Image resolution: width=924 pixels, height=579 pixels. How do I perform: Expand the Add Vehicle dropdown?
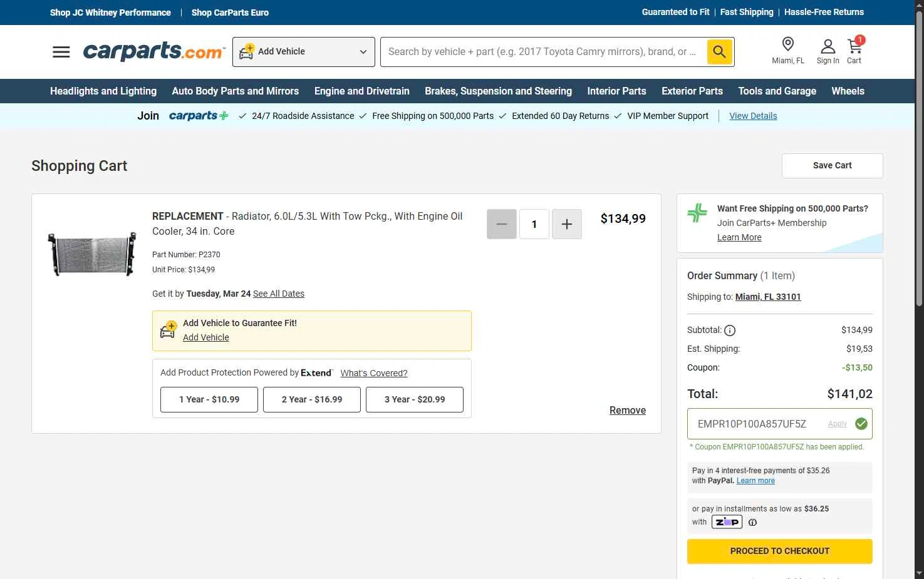[x=304, y=52]
